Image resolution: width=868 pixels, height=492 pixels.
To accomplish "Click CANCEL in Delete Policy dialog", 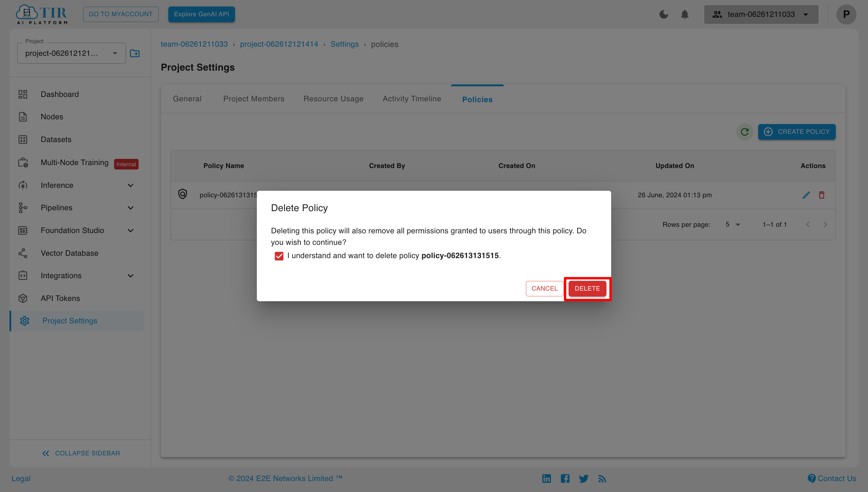I will (x=544, y=289).
